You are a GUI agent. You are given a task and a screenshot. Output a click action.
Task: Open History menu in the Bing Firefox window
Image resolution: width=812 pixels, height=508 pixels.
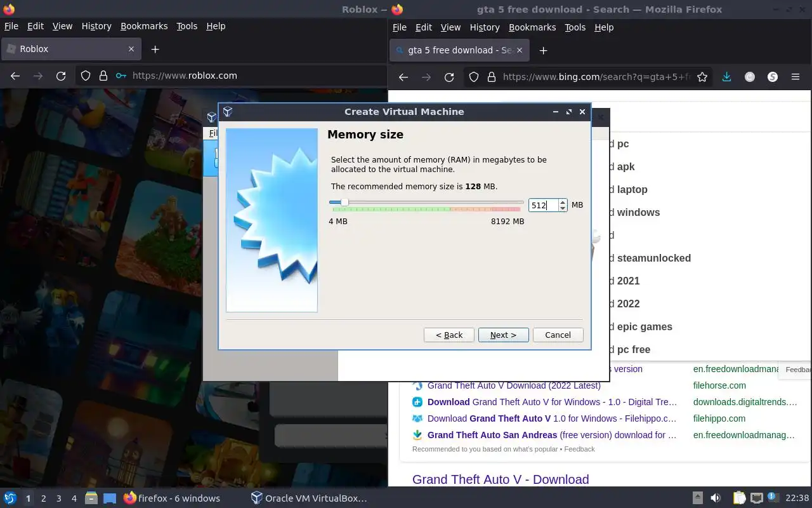[x=485, y=27]
